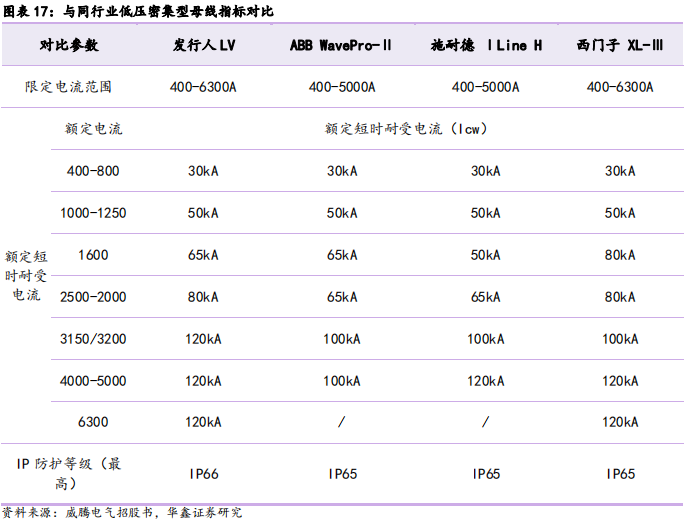Click 65kA for 发行人 LV in 1600 row
This screenshot has width=693, height=527.
point(203,255)
